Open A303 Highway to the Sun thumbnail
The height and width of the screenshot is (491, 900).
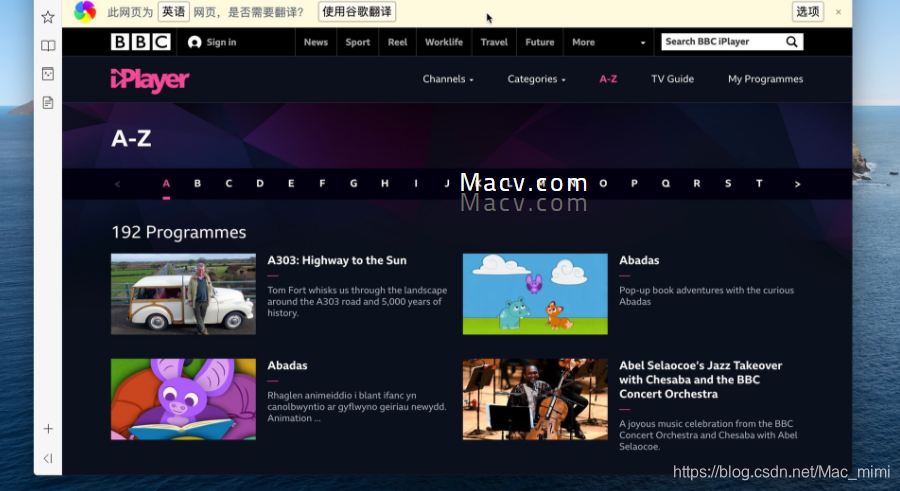[x=183, y=294]
